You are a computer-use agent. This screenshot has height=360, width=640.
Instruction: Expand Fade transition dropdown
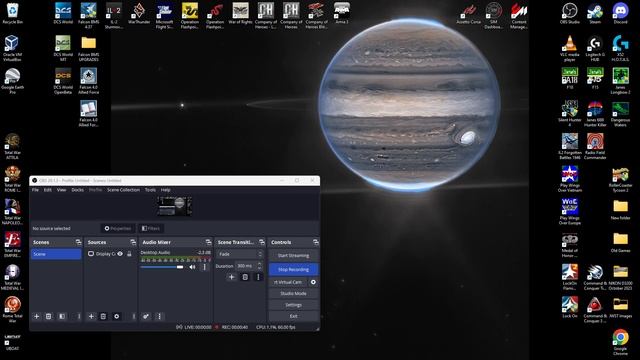240,254
